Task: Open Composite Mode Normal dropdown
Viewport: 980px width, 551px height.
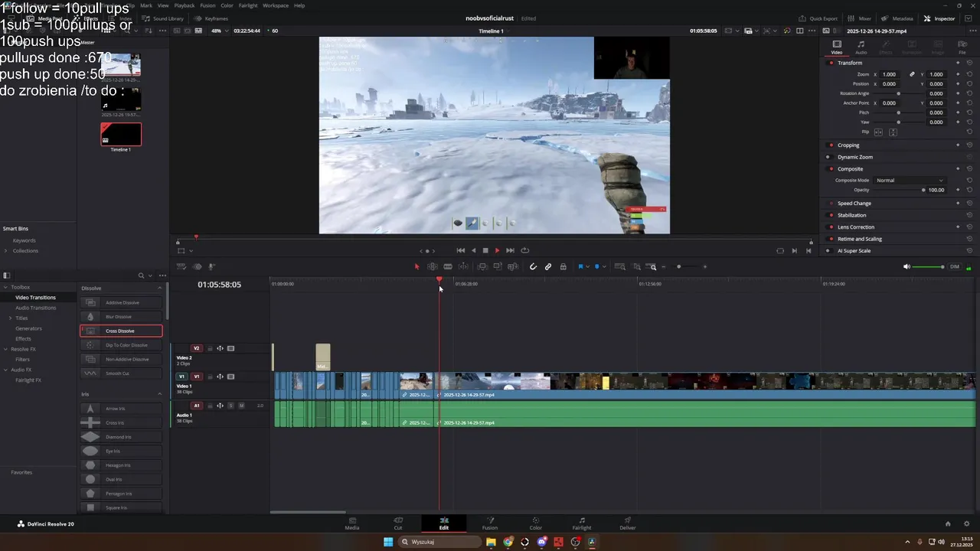Action: tap(910, 180)
